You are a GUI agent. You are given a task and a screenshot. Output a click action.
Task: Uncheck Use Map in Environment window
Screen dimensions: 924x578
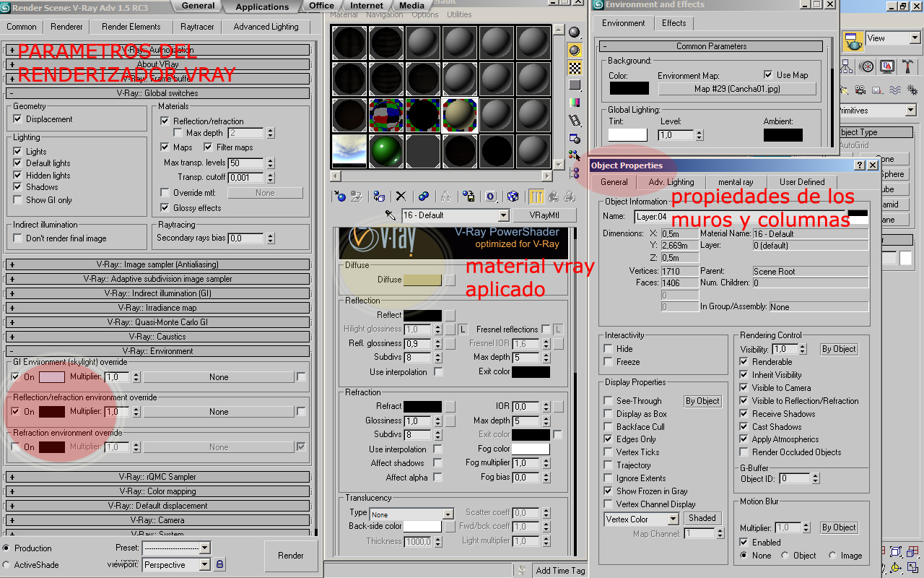pyautogui.click(x=768, y=75)
